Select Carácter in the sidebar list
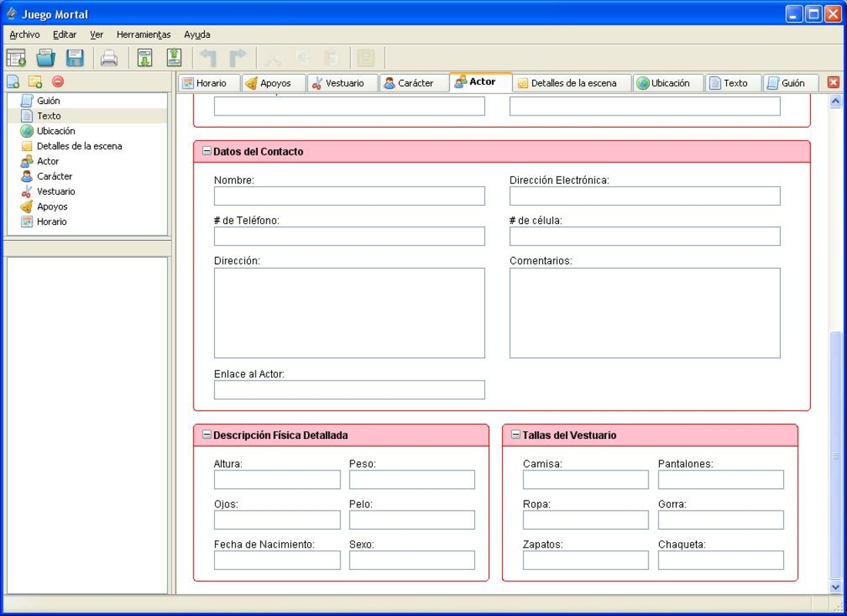 pos(54,176)
